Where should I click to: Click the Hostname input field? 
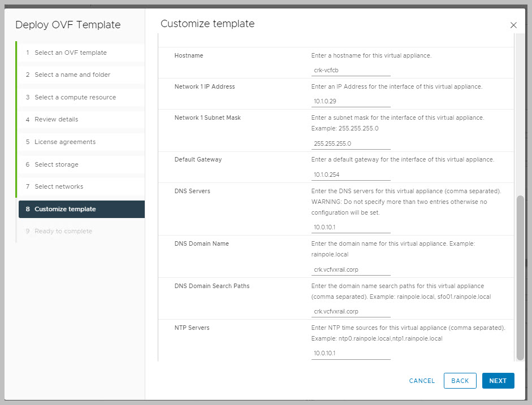tap(351, 71)
